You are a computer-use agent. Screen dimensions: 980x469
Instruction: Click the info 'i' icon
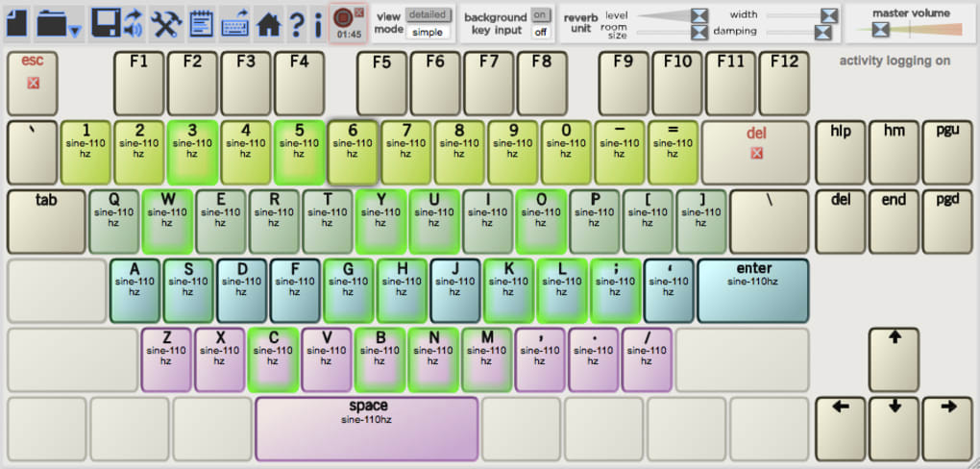[x=318, y=24]
